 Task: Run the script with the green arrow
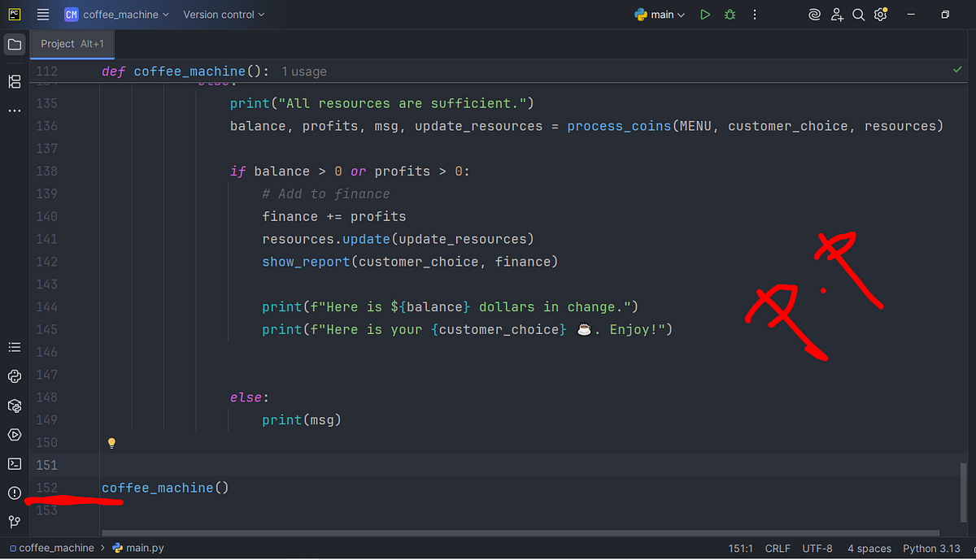pyautogui.click(x=704, y=15)
